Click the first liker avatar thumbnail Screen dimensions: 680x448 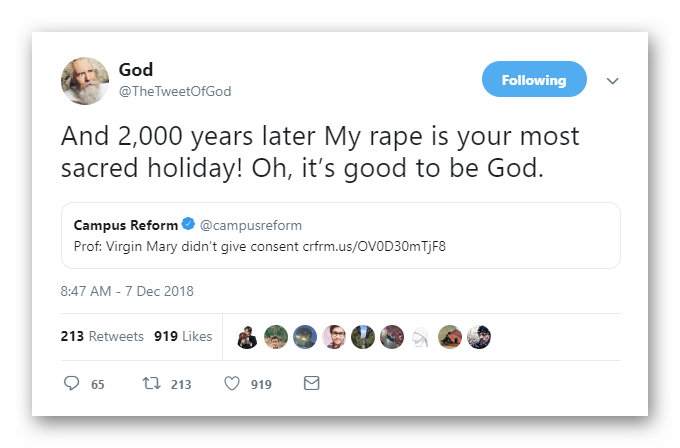point(248,337)
